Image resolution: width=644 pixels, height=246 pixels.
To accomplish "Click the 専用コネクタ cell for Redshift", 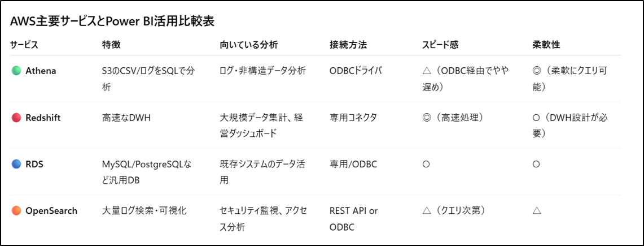I will [353, 118].
